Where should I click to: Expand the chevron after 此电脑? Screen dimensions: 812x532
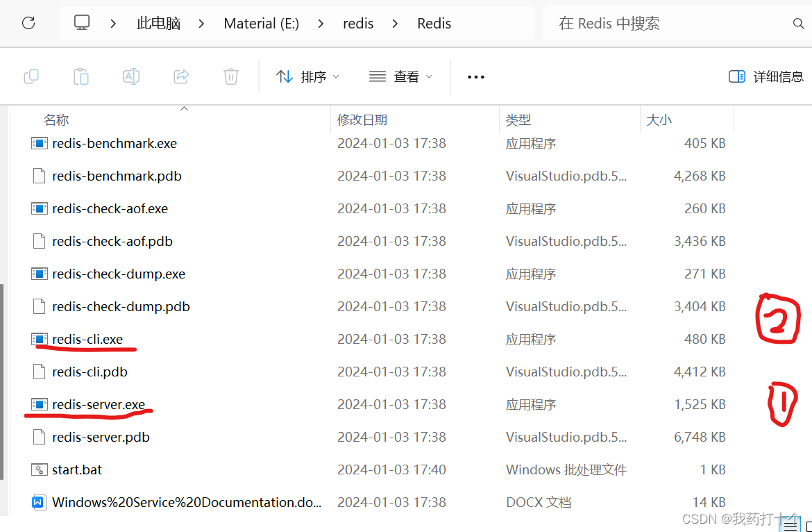click(202, 24)
